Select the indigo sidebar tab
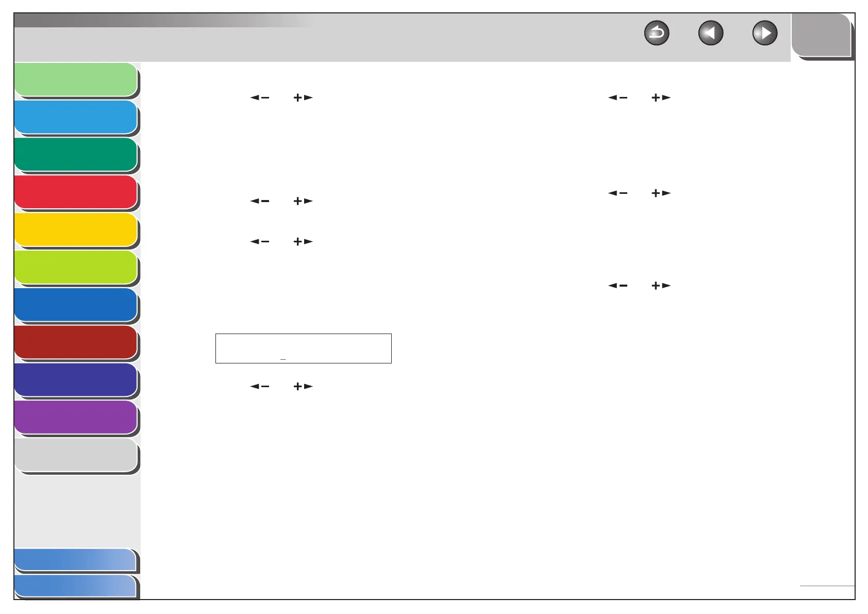Screen dimensions: 868x614 click(x=76, y=380)
